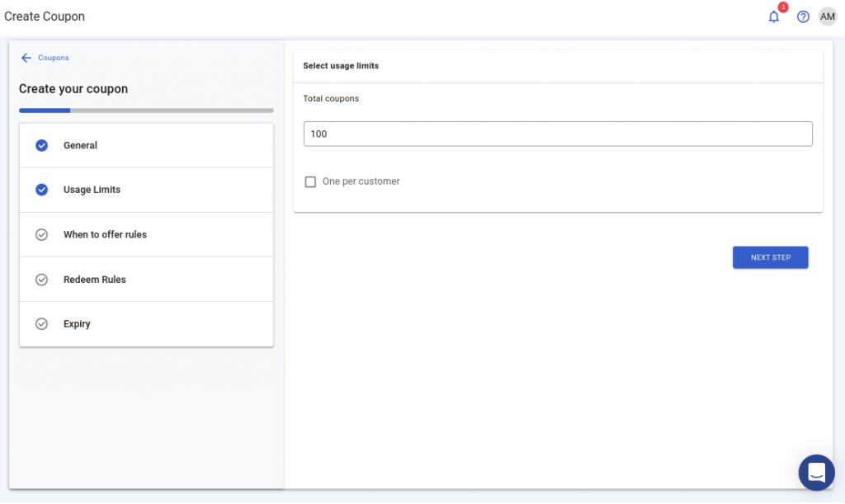The width and height of the screenshot is (845, 504).
Task: Click the Create your coupon heading
Action: [73, 89]
